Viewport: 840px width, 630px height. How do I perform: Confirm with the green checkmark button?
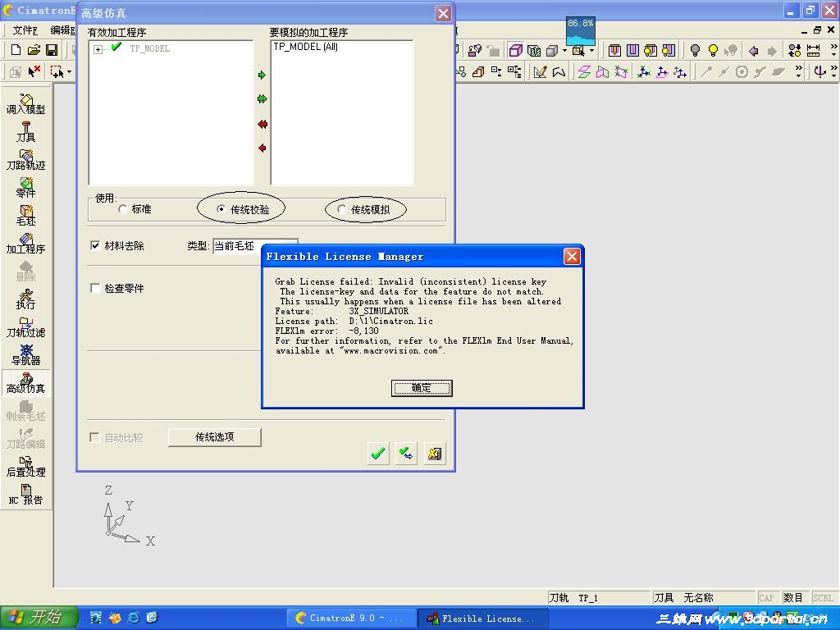coord(378,454)
